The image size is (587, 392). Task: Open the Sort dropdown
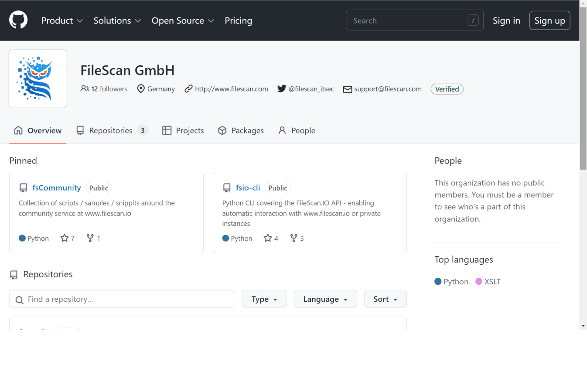click(386, 299)
